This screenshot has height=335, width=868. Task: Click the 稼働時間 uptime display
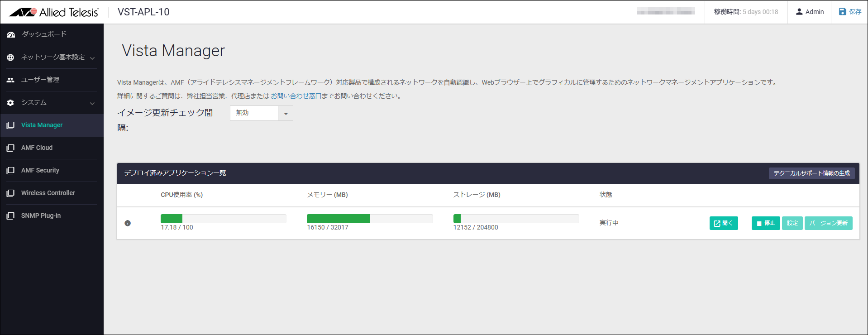pos(746,12)
